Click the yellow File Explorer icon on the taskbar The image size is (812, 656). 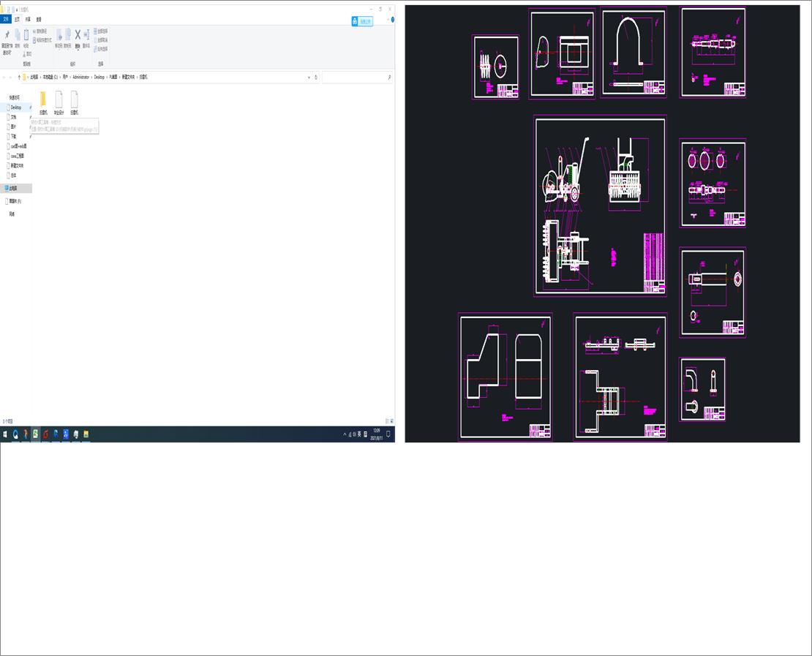(86, 434)
